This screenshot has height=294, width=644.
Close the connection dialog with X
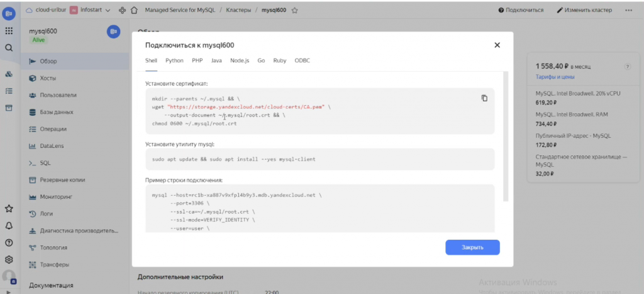click(x=497, y=45)
